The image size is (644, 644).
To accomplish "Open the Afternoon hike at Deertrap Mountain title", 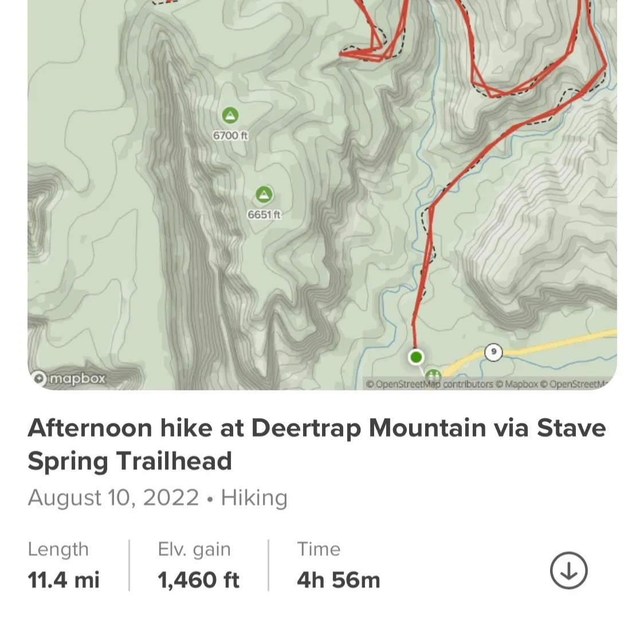I will (x=317, y=444).
